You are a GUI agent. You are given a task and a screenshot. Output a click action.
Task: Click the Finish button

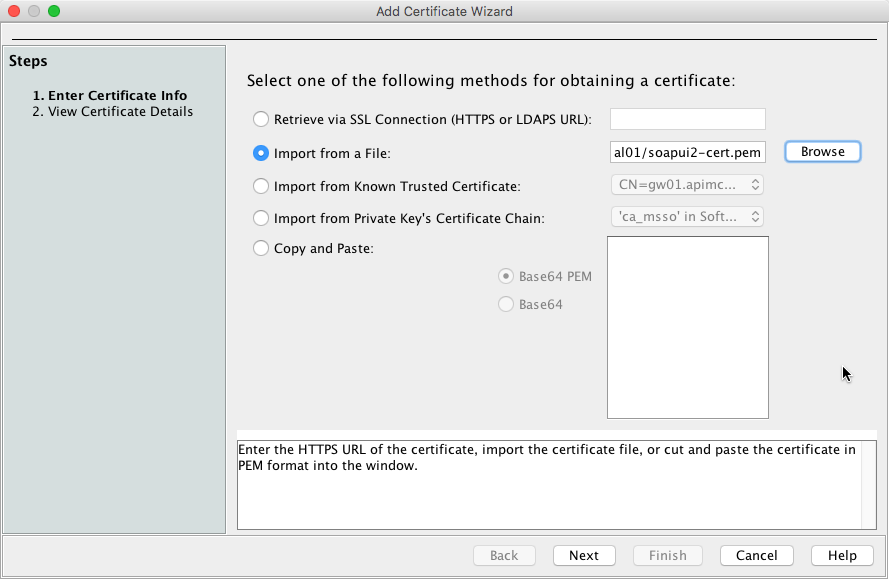tap(668, 556)
